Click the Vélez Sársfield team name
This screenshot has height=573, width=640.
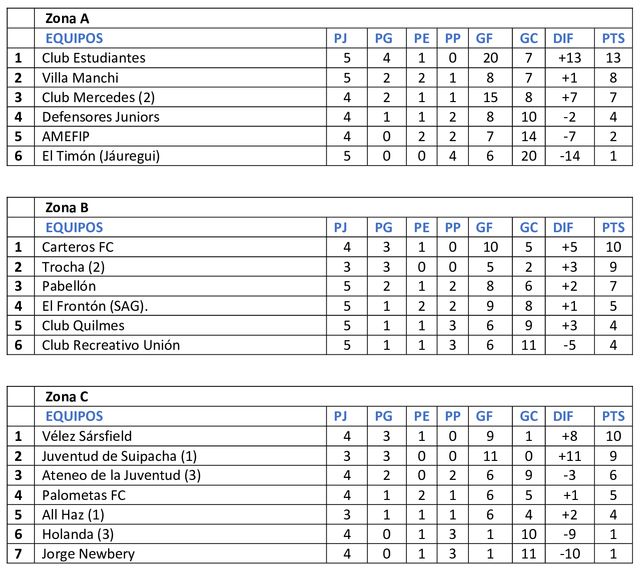[x=87, y=436]
